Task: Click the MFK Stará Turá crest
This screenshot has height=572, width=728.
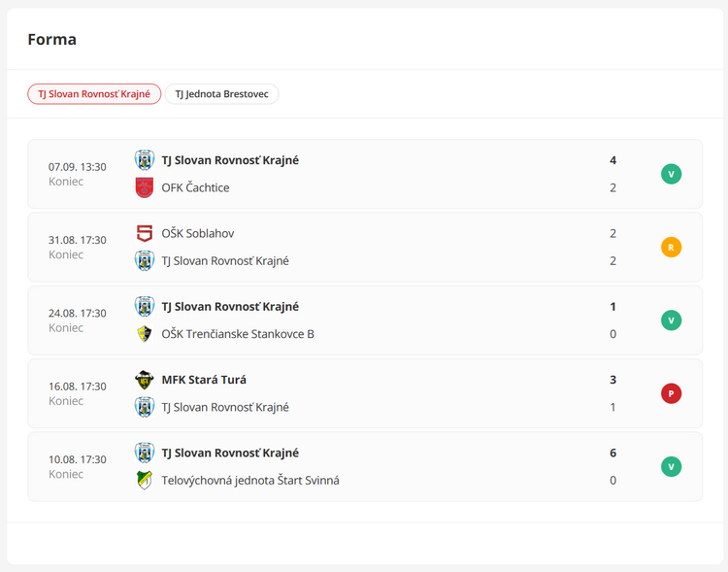Action: 145,380
